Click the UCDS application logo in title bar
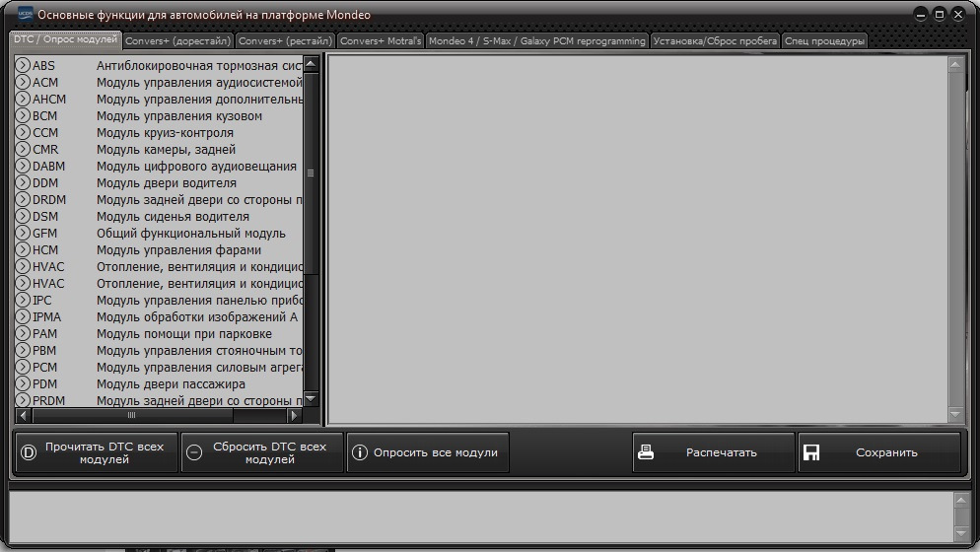 pyautogui.click(x=25, y=14)
